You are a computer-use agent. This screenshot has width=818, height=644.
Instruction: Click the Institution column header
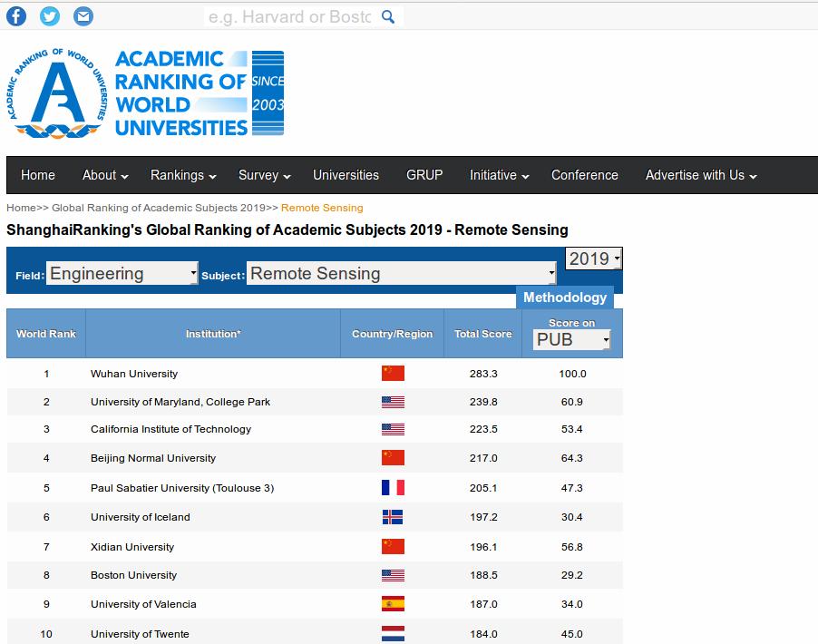click(x=213, y=334)
